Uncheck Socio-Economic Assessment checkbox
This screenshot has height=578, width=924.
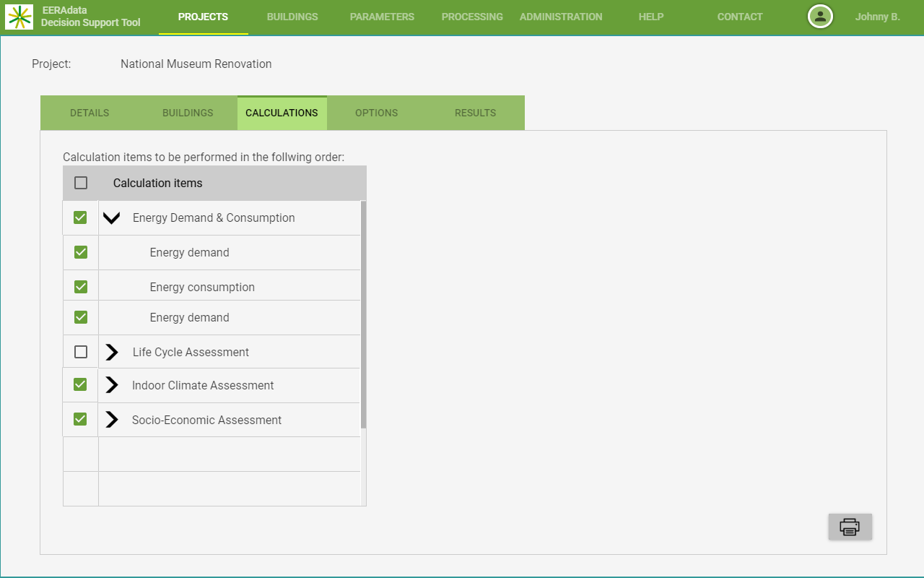click(x=81, y=420)
